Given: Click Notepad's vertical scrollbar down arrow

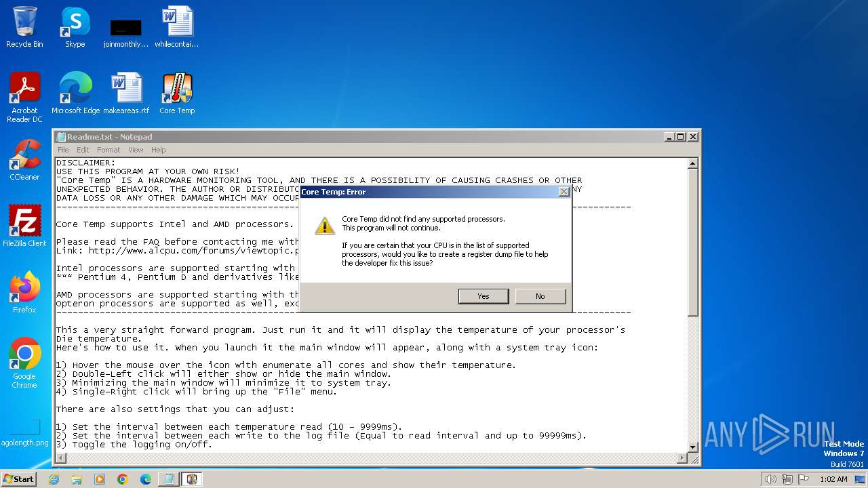Looking at the screenshot, I should coord(692,447).
